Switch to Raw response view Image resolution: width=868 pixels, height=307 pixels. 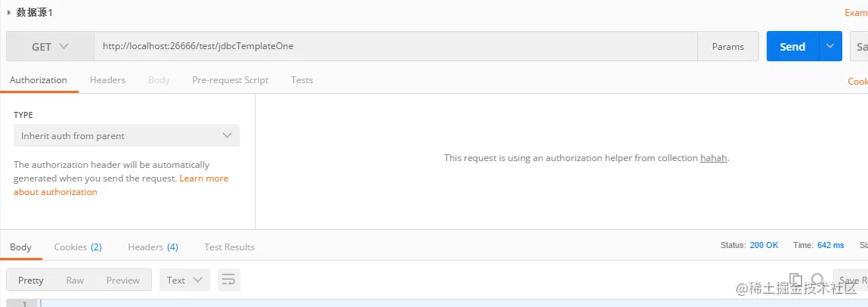pos(75,280)
